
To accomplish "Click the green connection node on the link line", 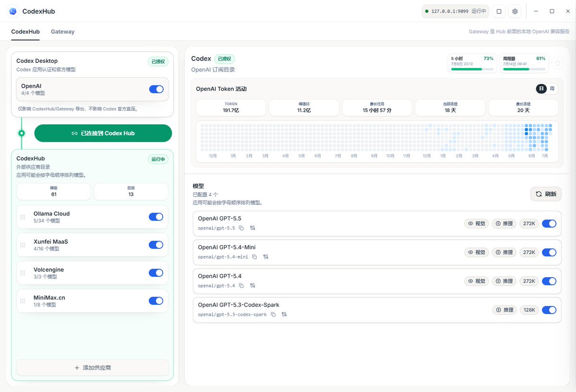I will tap(21, 133).
